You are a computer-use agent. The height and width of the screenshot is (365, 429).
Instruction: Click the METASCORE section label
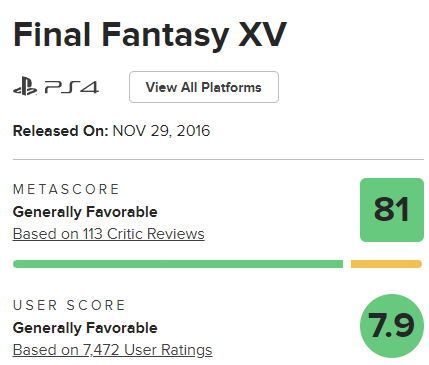coord(66,189)
